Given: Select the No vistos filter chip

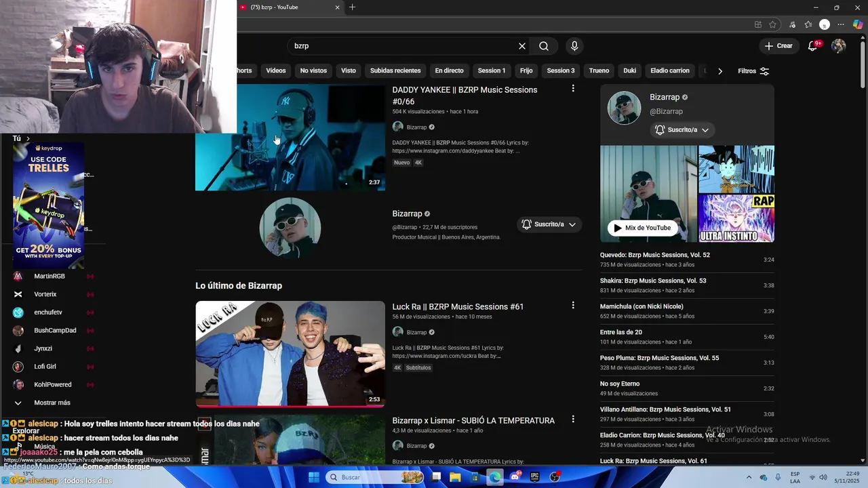Looking at the screenshot, I should pos(313,70).
